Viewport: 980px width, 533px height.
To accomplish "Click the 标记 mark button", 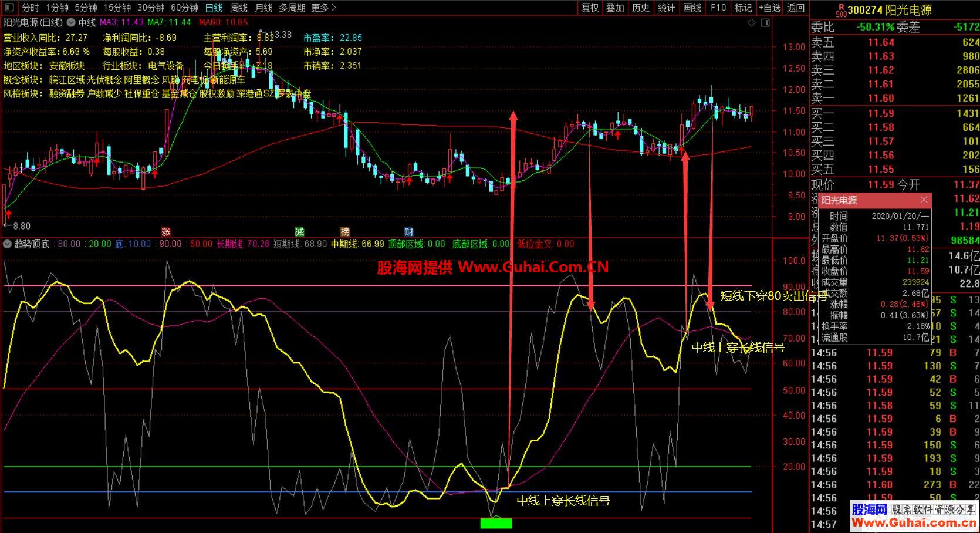I will [744, 8].
